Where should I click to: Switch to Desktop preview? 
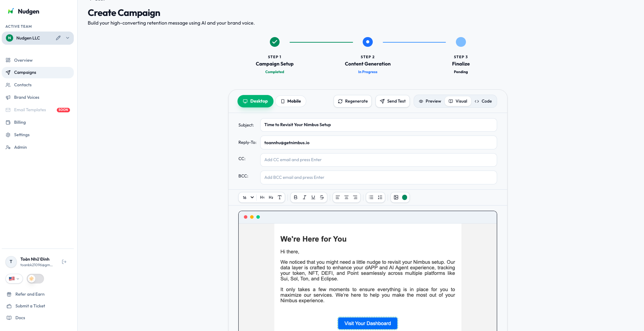click(x=255, y=101)
